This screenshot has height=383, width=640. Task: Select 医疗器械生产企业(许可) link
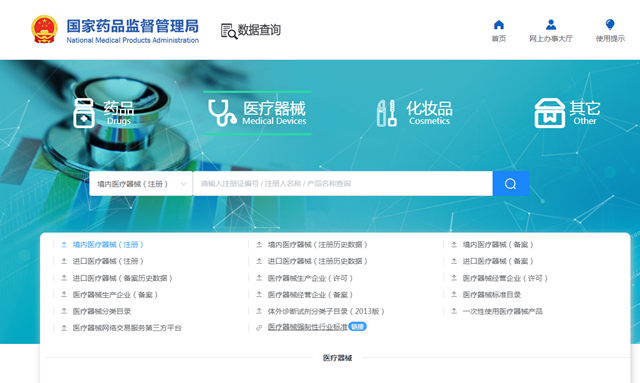(x=310, y=278)
